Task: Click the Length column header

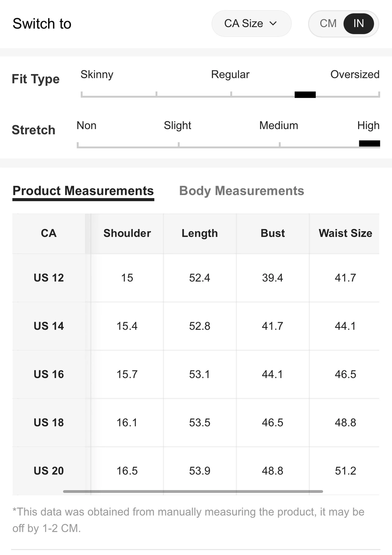Action: [x=199, y=233]
